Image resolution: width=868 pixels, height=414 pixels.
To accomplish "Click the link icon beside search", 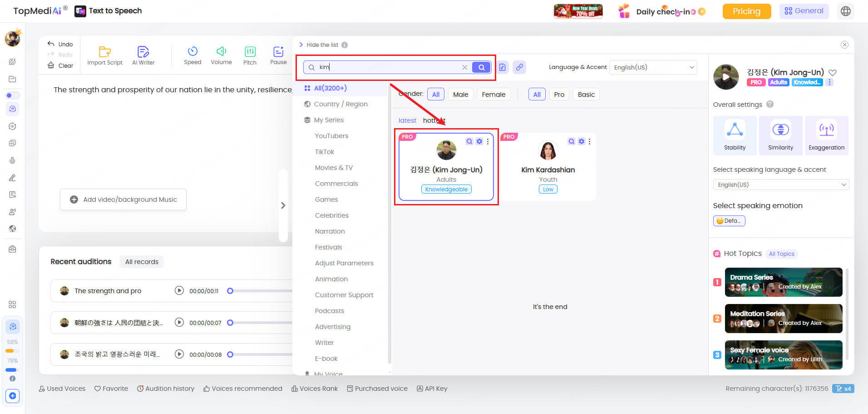I will tap(519, 67).
